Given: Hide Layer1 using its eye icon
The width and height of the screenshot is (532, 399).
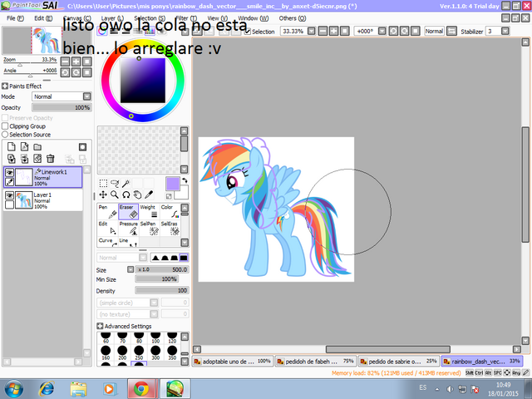Looking at the screenshot, I should [x=9, y=195].
